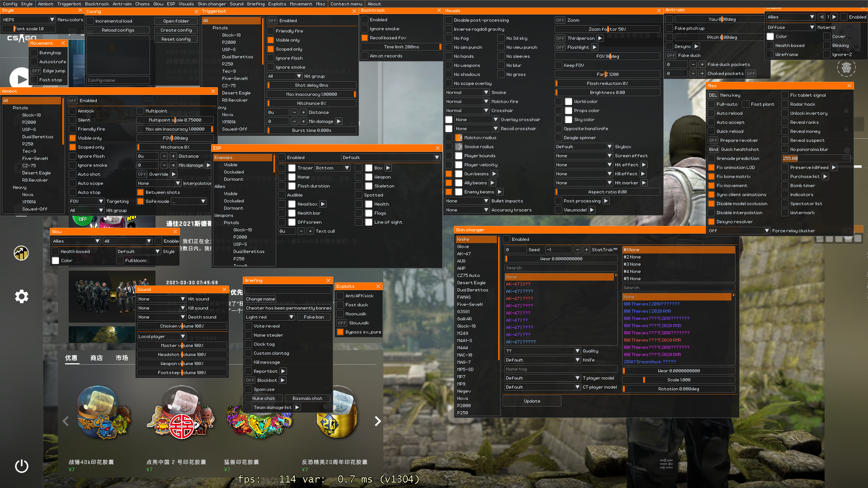Viewport: 868px width, 488px height.
Task: Open the Force relay cluster dropdown
Action: pos(738,231)
